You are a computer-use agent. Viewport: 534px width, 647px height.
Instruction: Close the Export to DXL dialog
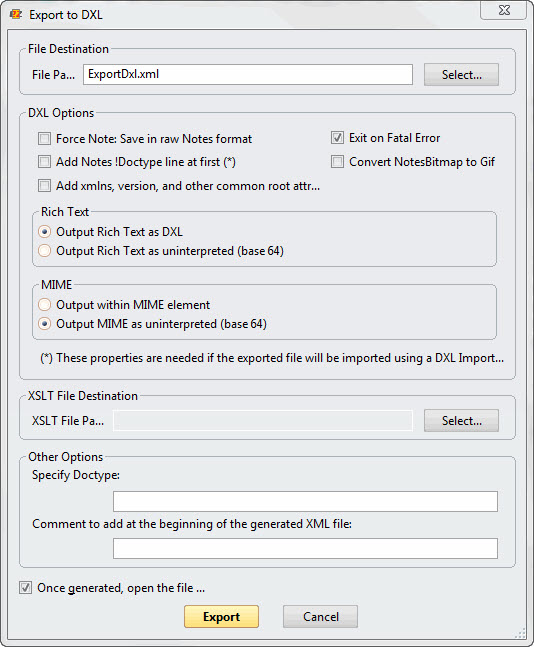[503, 10]
